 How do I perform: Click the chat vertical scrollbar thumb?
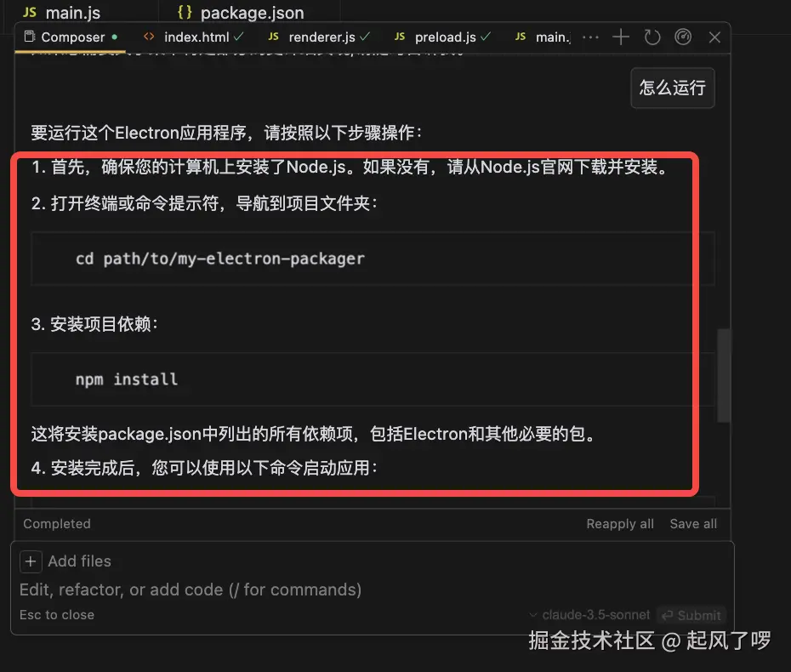724,375
